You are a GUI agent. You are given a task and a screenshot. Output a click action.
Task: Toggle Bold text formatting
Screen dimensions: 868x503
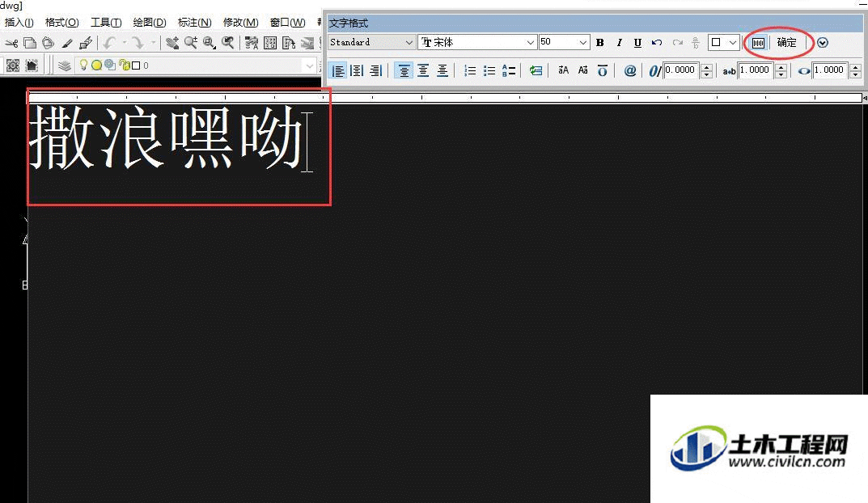[600, 43]
